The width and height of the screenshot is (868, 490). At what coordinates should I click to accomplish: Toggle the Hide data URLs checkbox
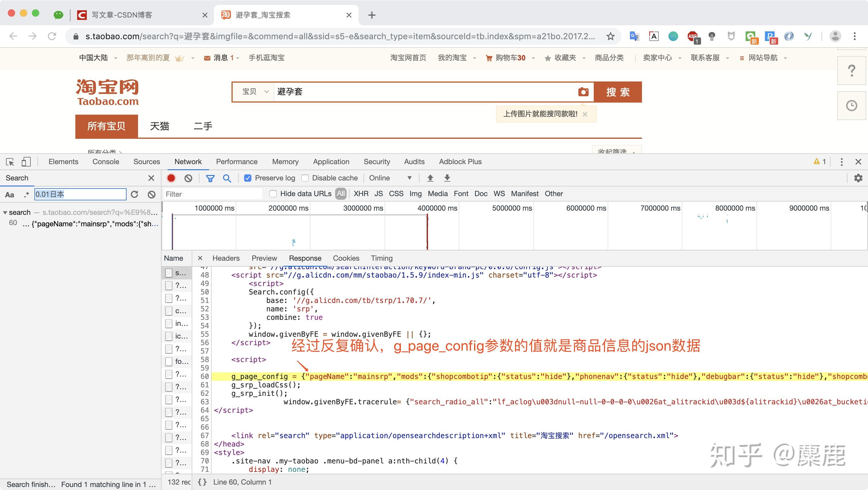pyautogui.click(x=272, y=193)
